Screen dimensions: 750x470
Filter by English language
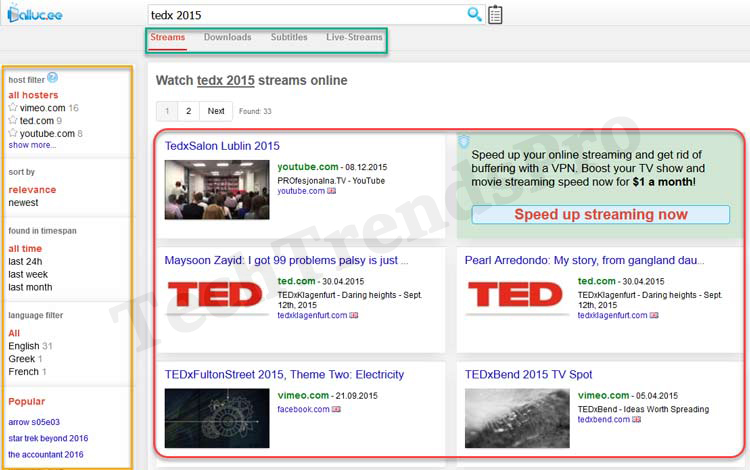tap(23, 346)
